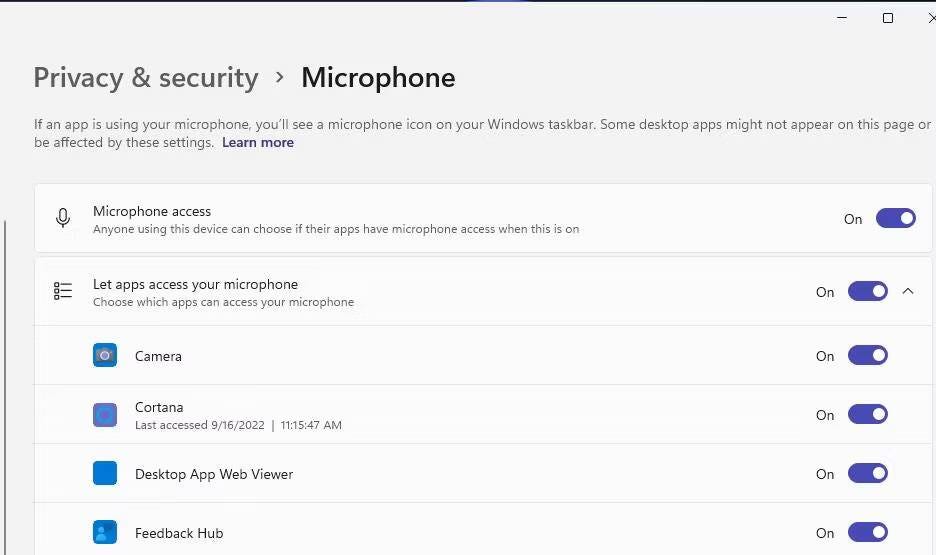Toggle Cortana microphone permission off
This screenshot has height=555, width=936.
[867, 414]
